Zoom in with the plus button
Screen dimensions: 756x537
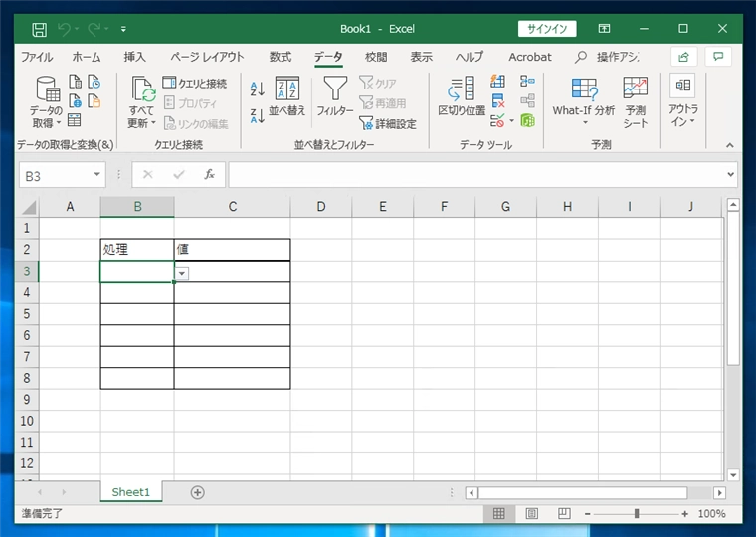[x=684, y=514]
